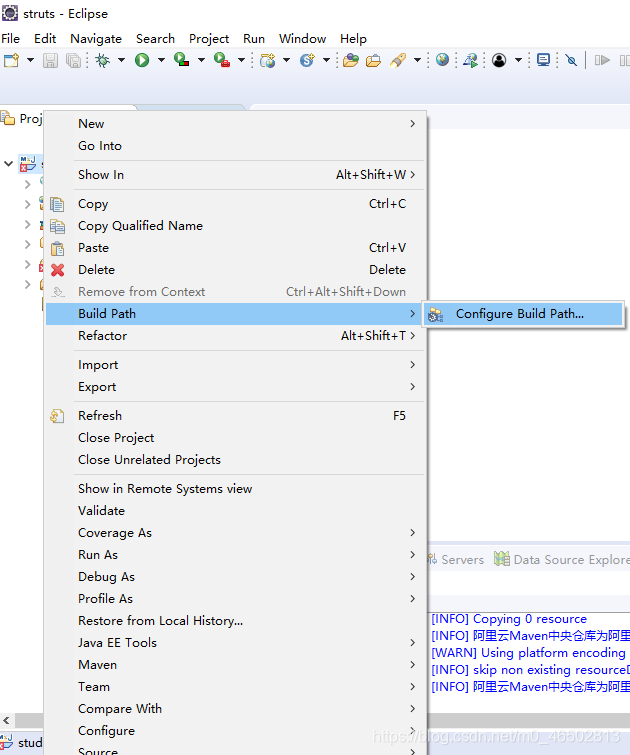Click Refresh in context menu

coord(235,416)
